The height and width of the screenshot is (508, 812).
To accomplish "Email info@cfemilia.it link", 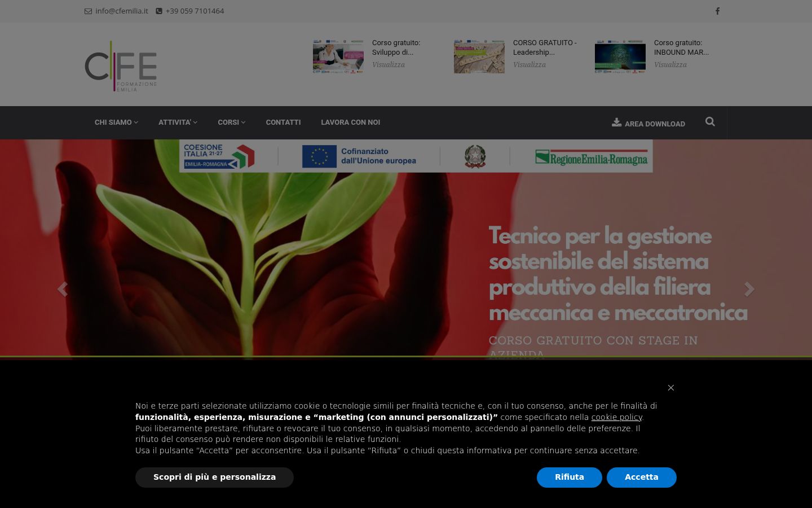I will [x=122, y=11].
